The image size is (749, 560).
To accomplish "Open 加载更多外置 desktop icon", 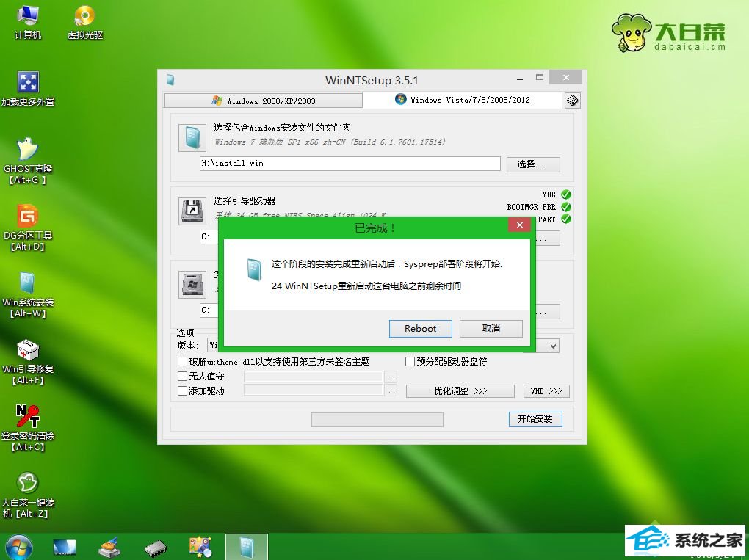I will [x=28, y=89].
